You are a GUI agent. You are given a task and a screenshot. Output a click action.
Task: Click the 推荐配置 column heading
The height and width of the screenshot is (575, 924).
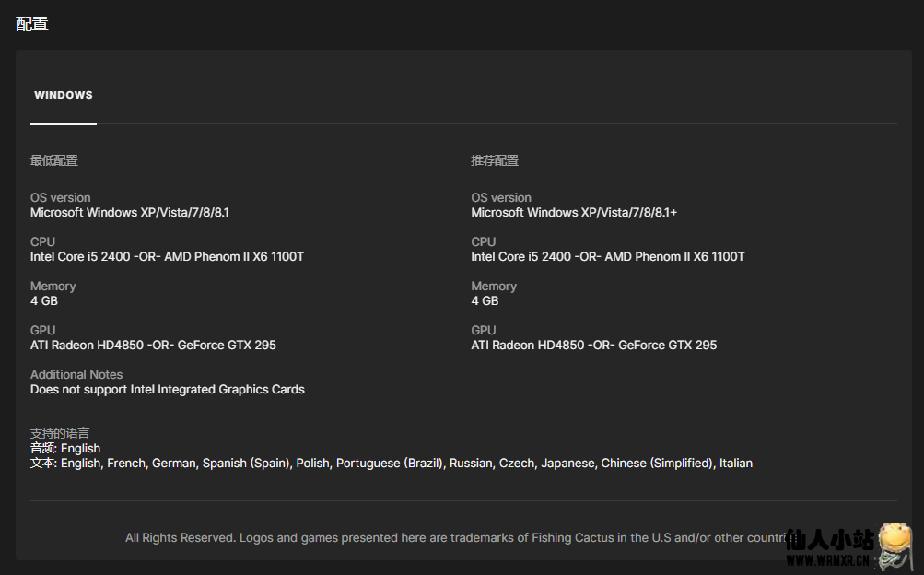pos(495,160)
